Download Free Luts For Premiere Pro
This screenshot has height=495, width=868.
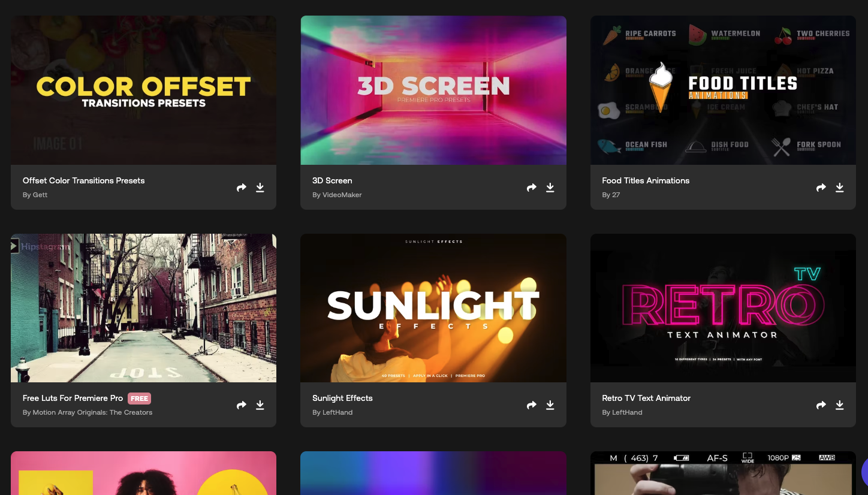pyautogui.click(x=260, y=405)
